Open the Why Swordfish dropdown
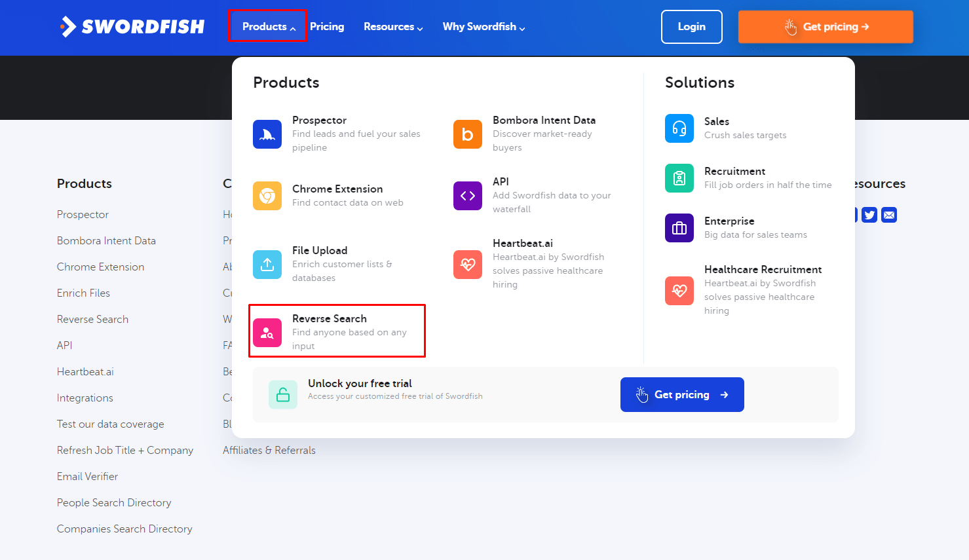The height and width of the screenshot is (560, 969). tap(483, 26)
